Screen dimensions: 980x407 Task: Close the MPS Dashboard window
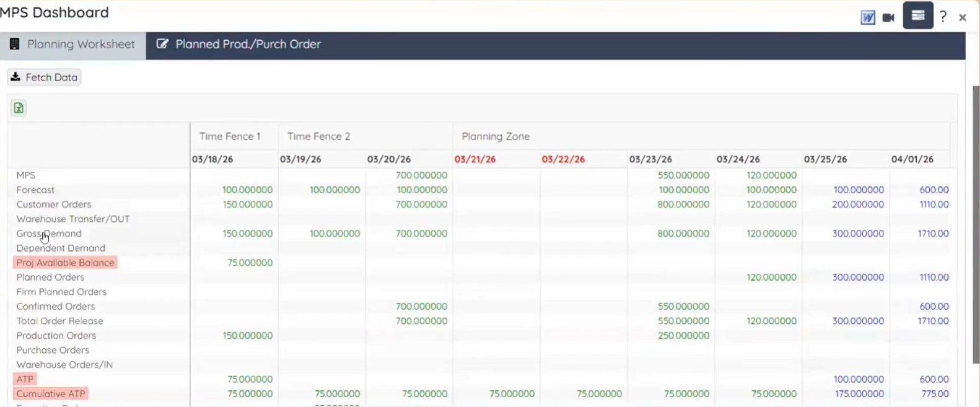tap(962, 17)
